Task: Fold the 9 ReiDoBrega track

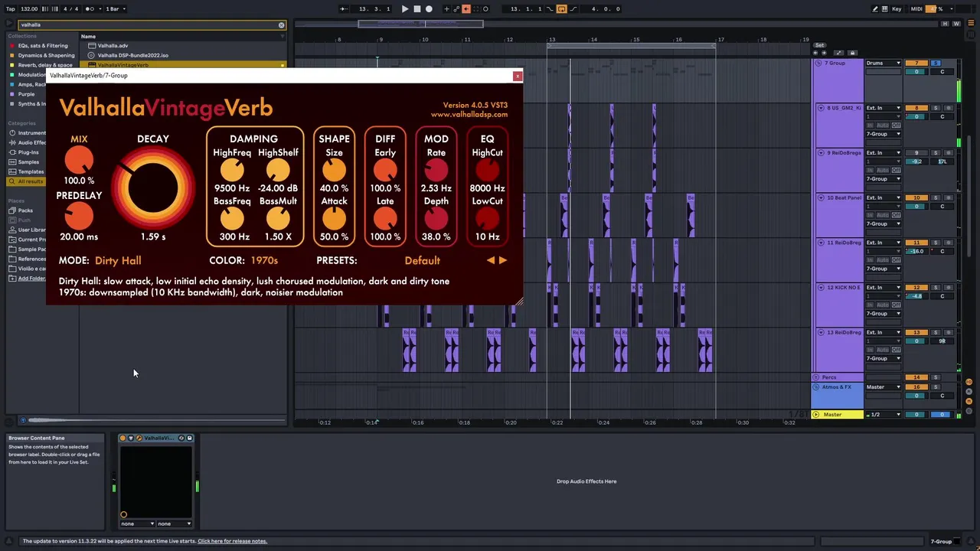Action: (821, 153)
